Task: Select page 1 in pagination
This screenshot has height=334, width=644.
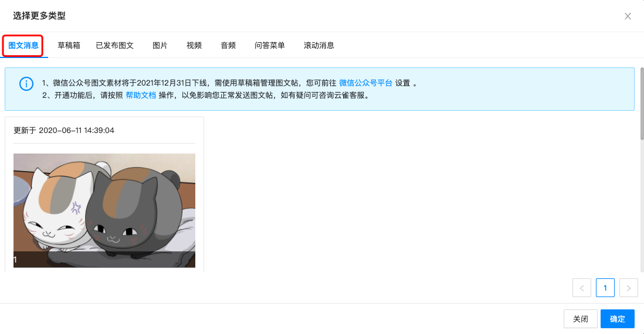Action: [x=605, y=288]
